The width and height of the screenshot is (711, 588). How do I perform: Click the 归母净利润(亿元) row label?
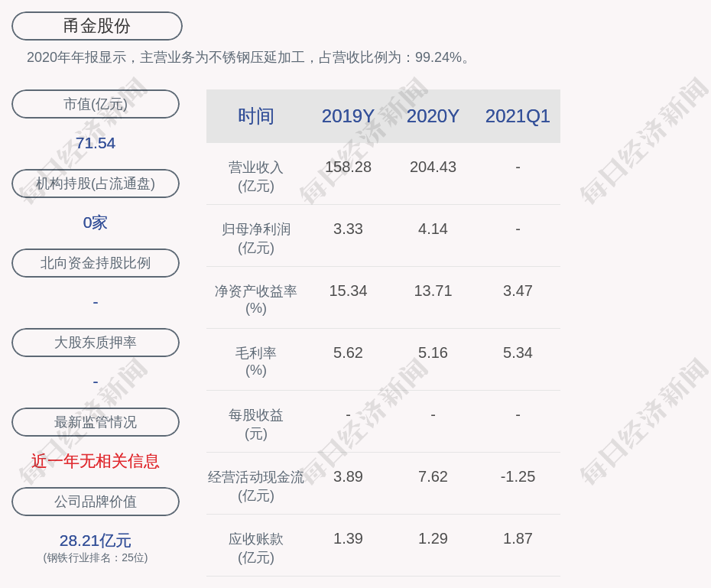coord(256,239)
